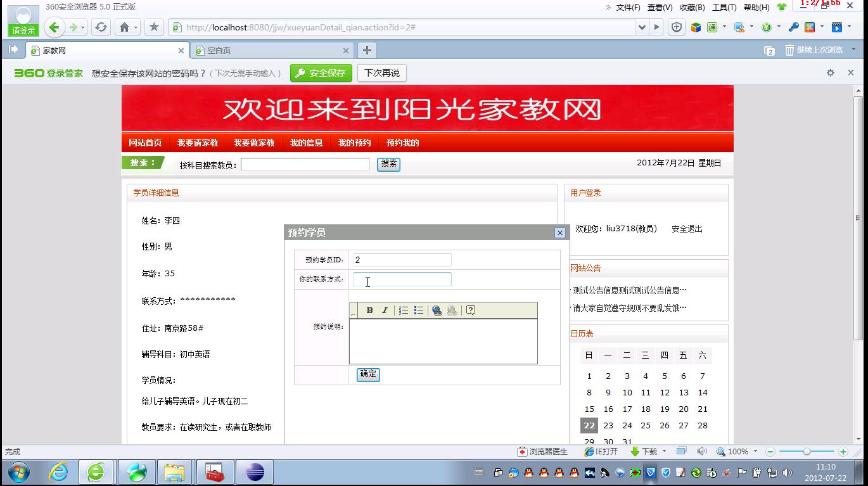Reload the page with the refresh icon
Viewport: 868px width, 486px height.
click(x=101, y=27)
